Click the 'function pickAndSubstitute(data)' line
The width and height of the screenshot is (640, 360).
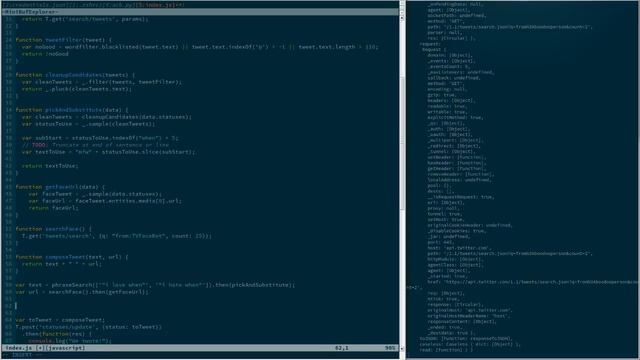pyautogui.click(x=72, y=110)
